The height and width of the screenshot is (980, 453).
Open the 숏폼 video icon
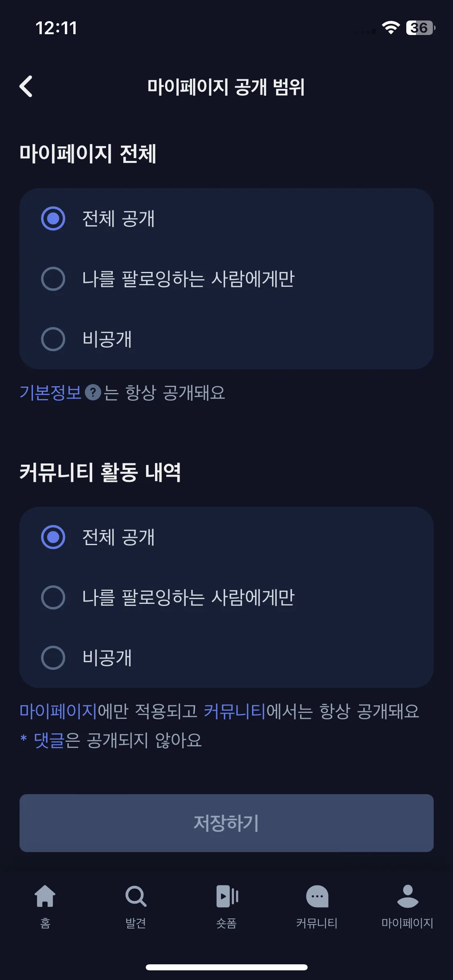[227, 896]
